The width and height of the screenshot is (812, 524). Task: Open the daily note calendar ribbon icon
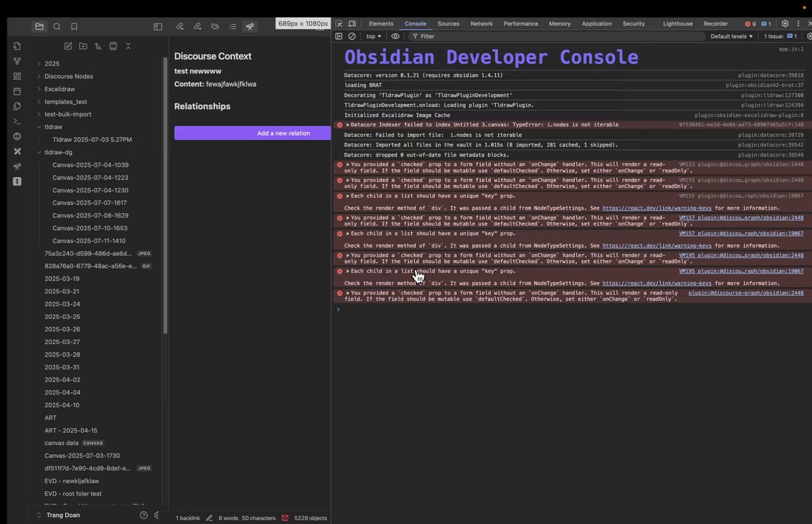17,91
